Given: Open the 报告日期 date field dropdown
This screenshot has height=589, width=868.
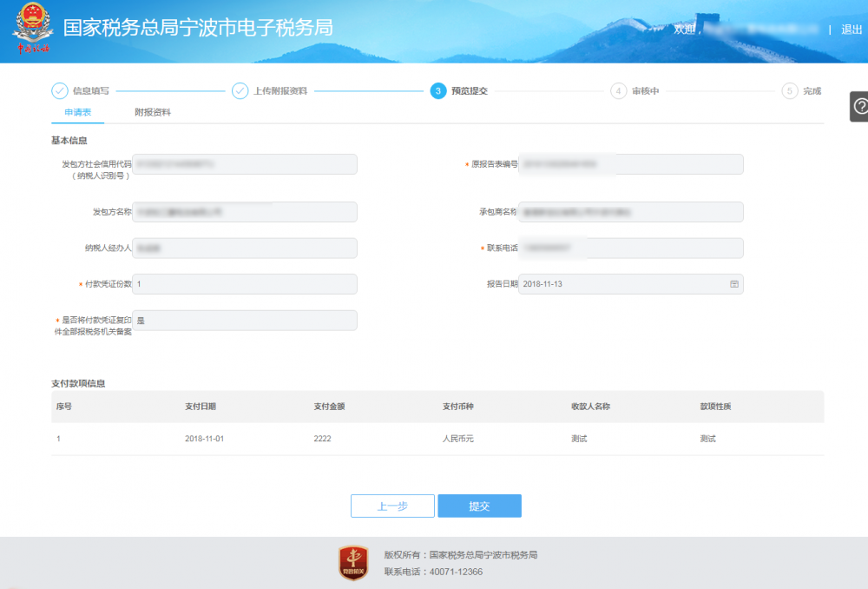Looking at the screenshot, I should pyautogui.click(x=631, y=283).
